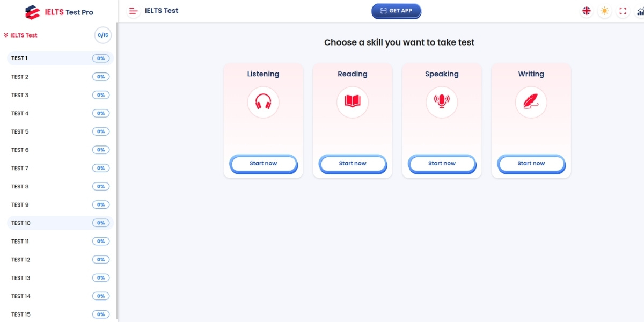This screenshot has height=322, width=644.
Task: Collapse the IELTS Test sidebar section
Action: coord(21,35)
